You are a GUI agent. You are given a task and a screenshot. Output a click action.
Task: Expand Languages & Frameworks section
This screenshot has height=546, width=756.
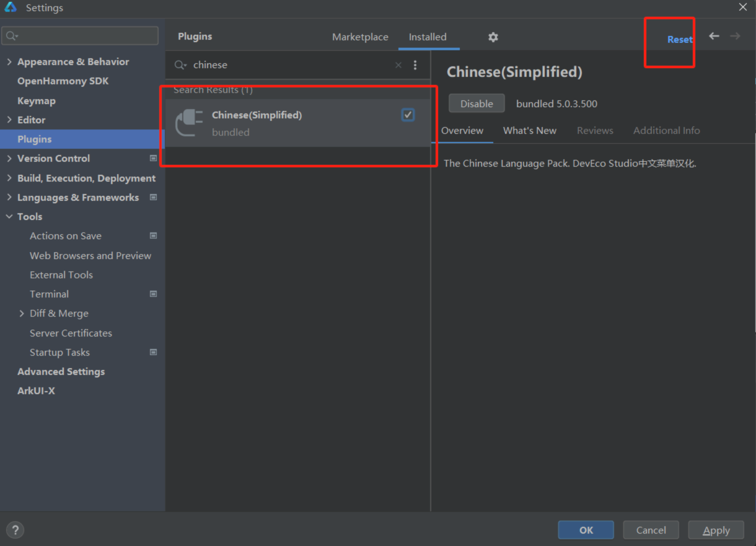point(9,198)
